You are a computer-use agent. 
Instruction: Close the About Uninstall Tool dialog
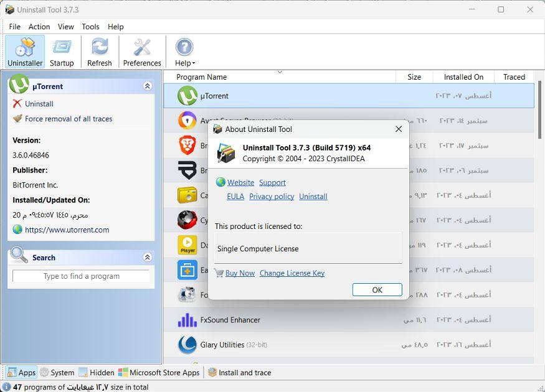[x=399, y=129]
